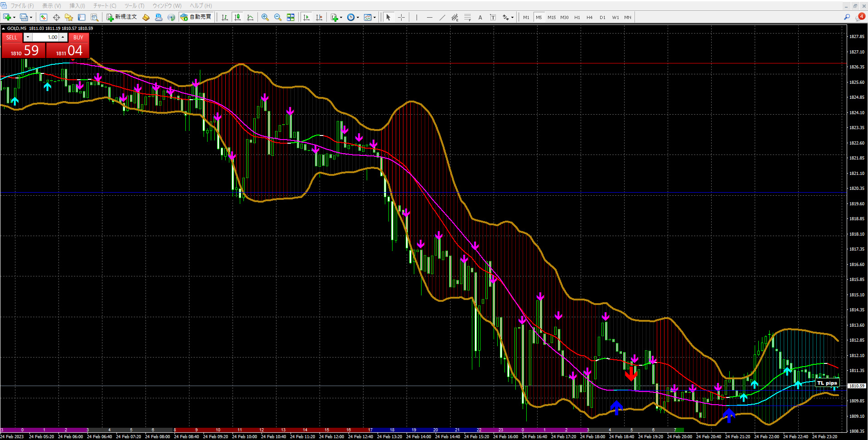Open the チャート (C) menu
This screenshot has width=868, height=440.
point(105,6)
